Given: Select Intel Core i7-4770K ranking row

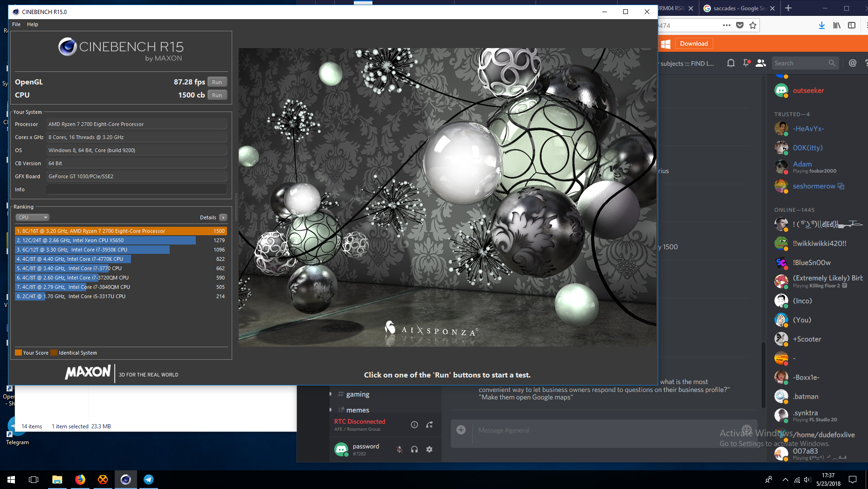Looking at the screenshot, I should point(121,259).
